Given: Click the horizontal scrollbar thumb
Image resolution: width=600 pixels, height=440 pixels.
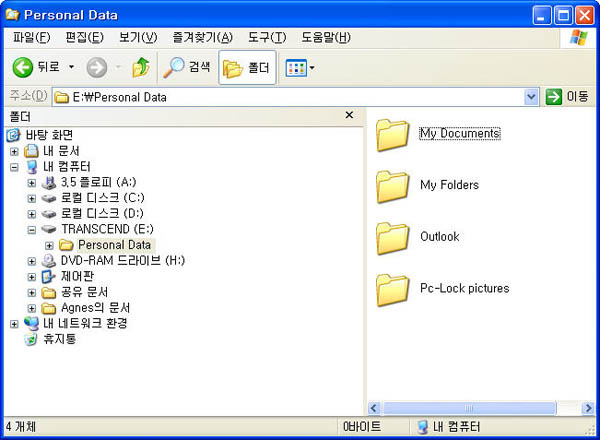Looking at the screenshot, I should click(x=469, y=408).
